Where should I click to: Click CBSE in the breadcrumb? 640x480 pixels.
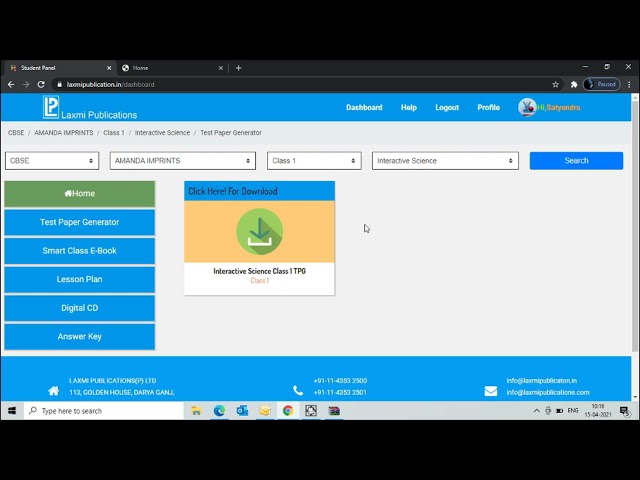16,133
